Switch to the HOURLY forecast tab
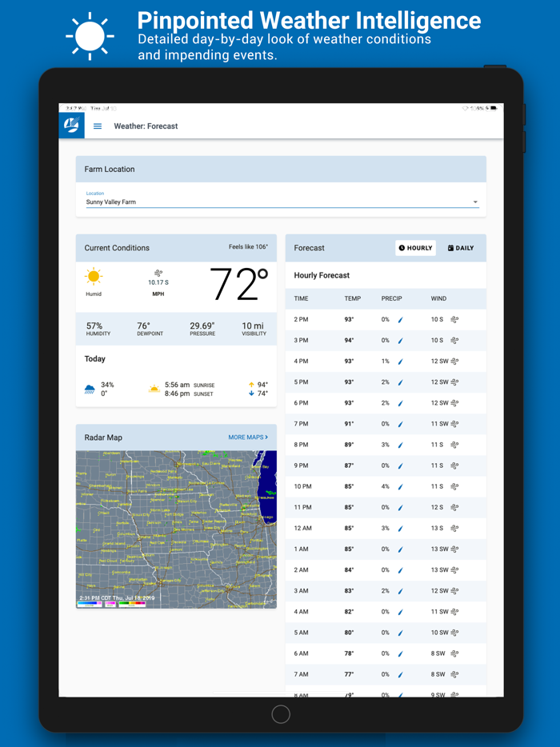This screenshot has height=747, width=560. (x=415, y=248)
